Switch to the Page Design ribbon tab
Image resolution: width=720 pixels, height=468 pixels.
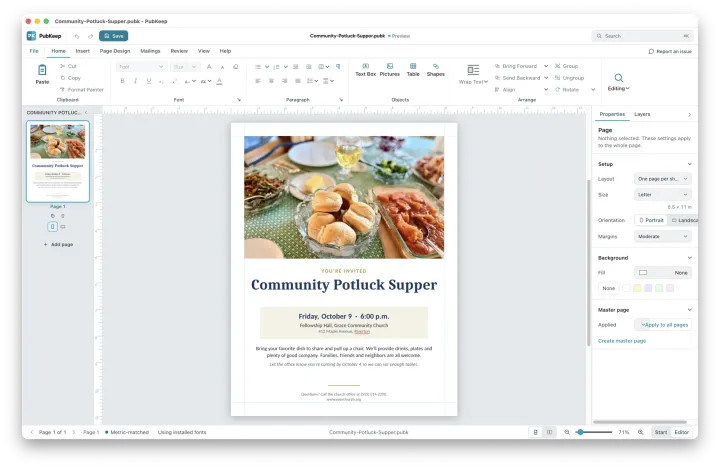(x=115, y=51)
